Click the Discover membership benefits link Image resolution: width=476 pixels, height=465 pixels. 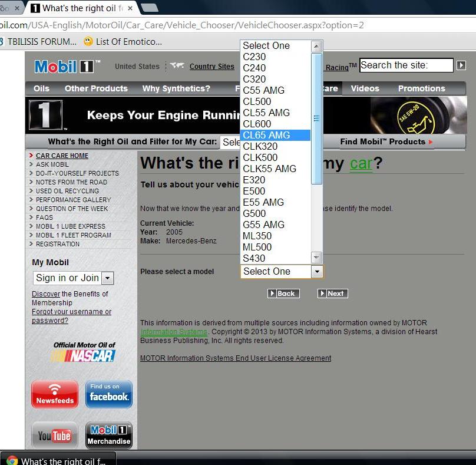click(x=46, y=294)
